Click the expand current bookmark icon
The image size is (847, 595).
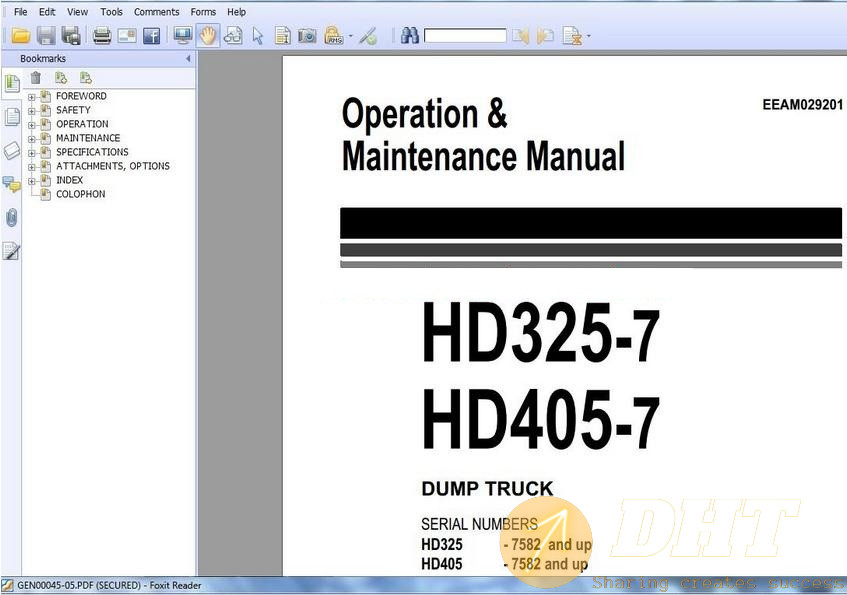pos(61,78)
